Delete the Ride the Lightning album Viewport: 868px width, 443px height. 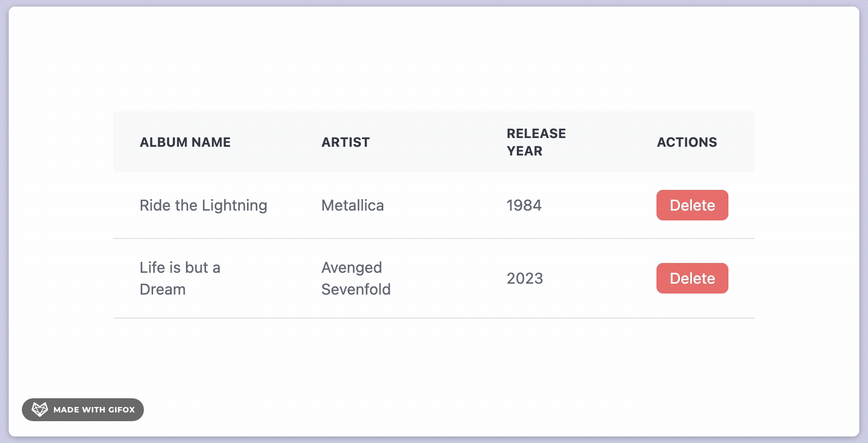click(692, 205)
